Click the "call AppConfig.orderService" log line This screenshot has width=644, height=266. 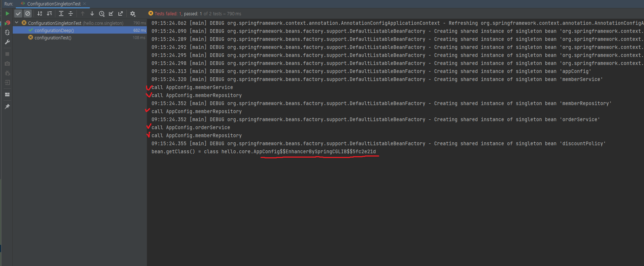point(191,128)
